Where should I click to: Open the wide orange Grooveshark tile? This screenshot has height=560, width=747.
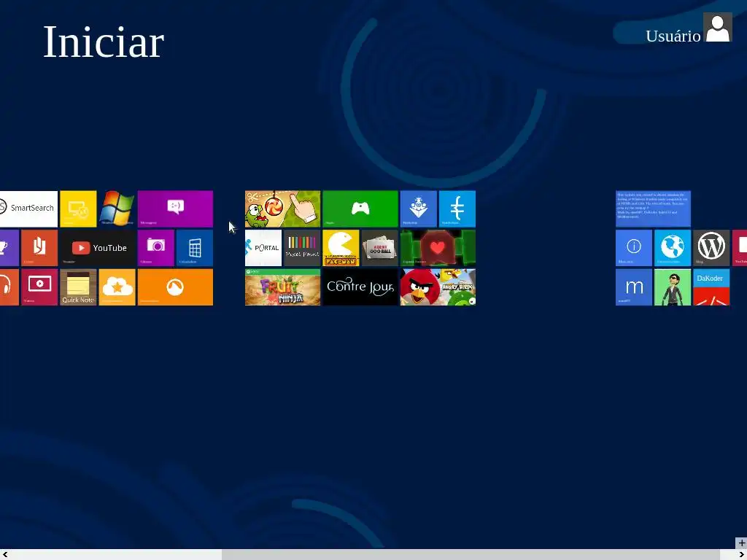(175, 287)
